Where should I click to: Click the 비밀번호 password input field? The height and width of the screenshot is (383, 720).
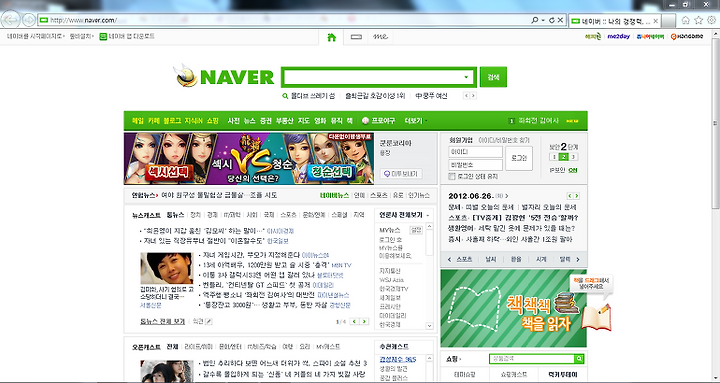(475, 165)
